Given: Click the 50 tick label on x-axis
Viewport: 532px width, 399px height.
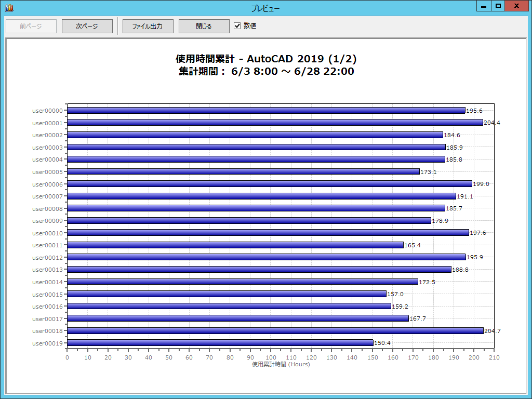Looking at the screenshot, I should point(169,357).
